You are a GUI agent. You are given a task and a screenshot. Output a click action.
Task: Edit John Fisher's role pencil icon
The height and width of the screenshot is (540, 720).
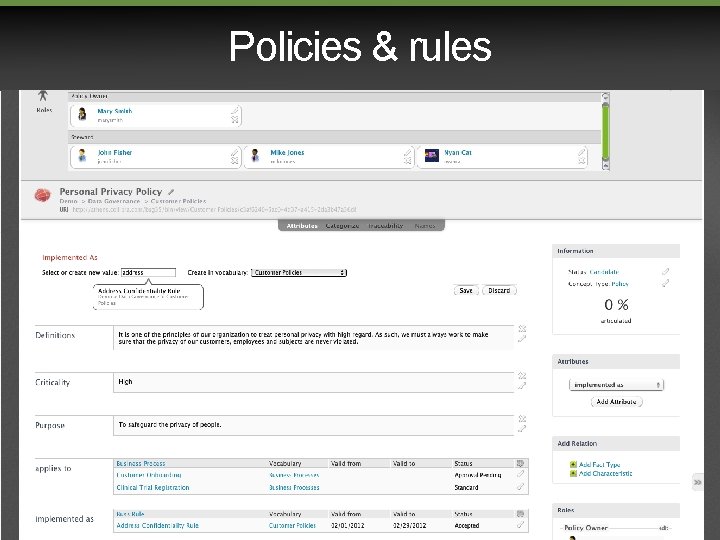tap(235, 152)
